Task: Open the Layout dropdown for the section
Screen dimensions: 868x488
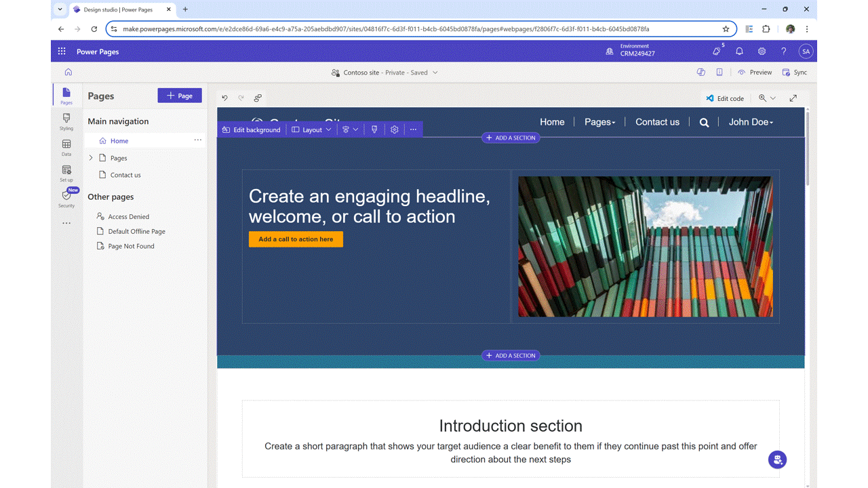Action: click(312, 129)
